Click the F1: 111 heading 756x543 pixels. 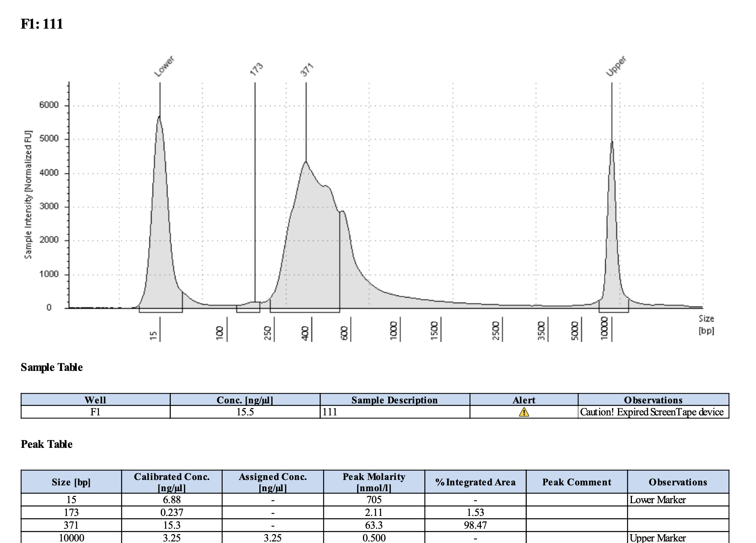pyautogui.click(x=42, y=24)
